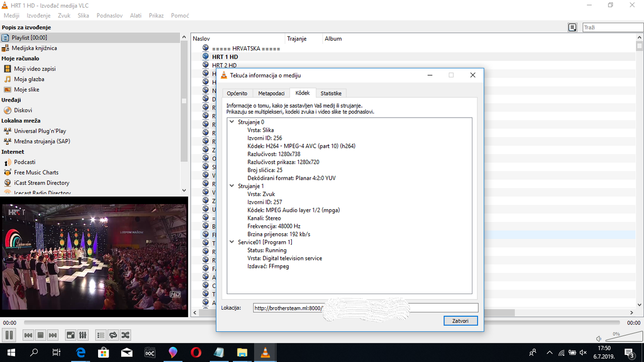Collapse the Service01 [Program 1] node
Screen dimensions: 644x362
[232, 242]
